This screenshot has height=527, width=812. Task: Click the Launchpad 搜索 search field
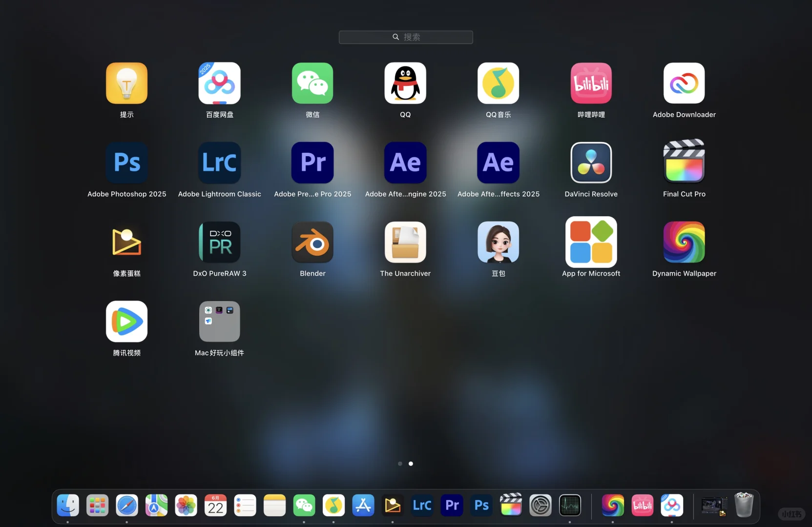pyautogui.click(x=406, y=37)
